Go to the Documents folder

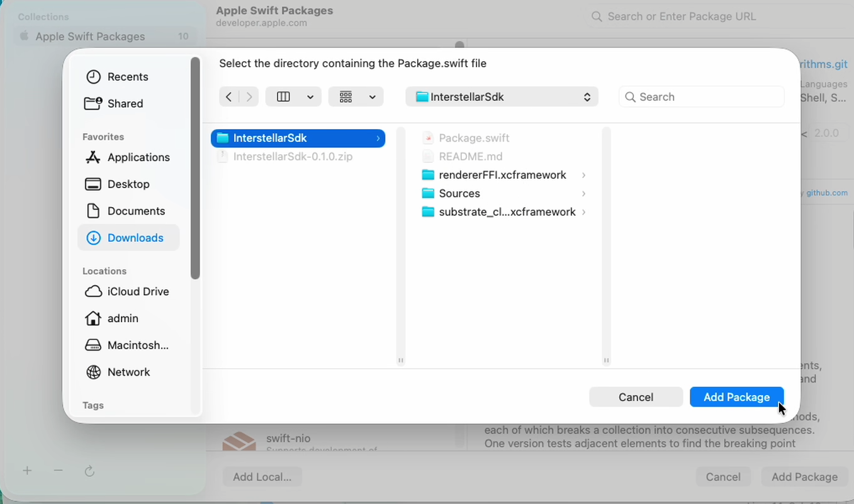(x=125, y=211)
